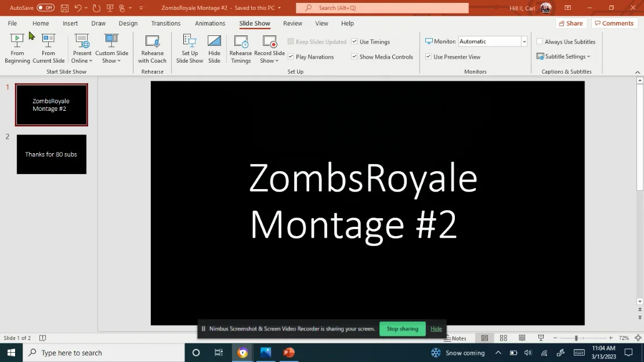644x362 pixels.
Task: Switch to Normal view in status bar
Action: [x=484, y=338]
